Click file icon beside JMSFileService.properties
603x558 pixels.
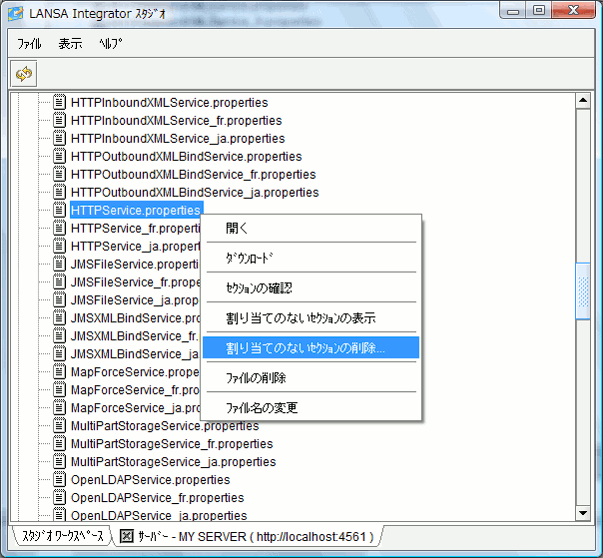click(59, 264)
